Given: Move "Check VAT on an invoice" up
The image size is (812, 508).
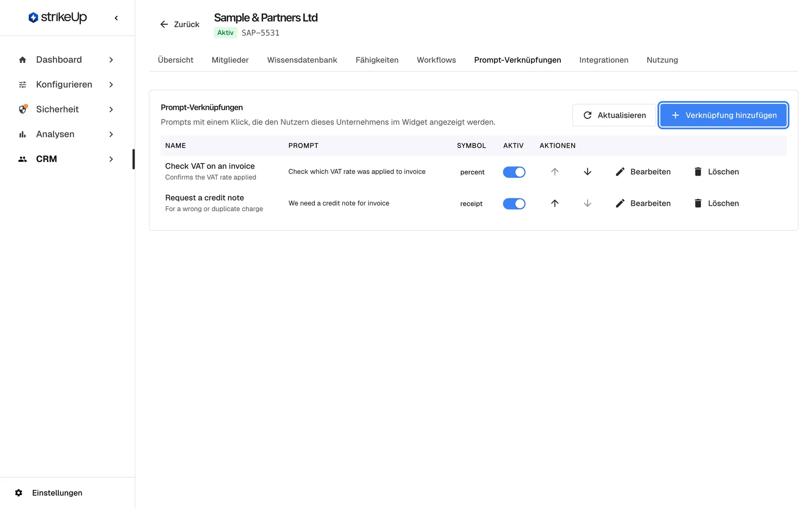Looking at the screenshot, I should 555,172.
